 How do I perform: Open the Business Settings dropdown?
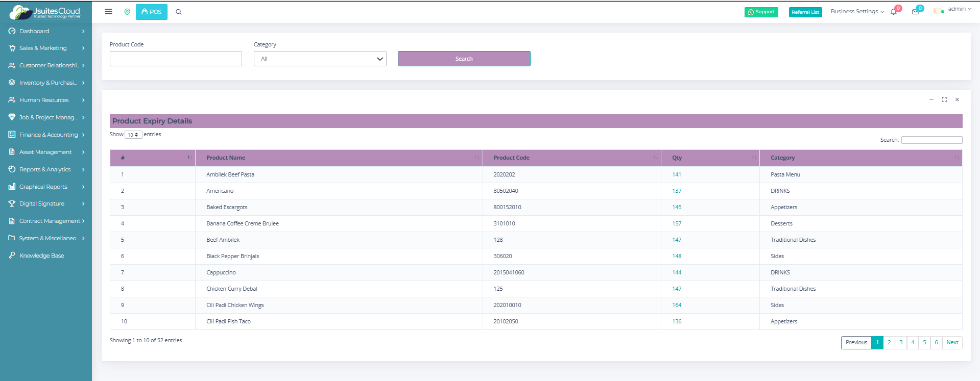pyautogui.click(x=856, y=11)
